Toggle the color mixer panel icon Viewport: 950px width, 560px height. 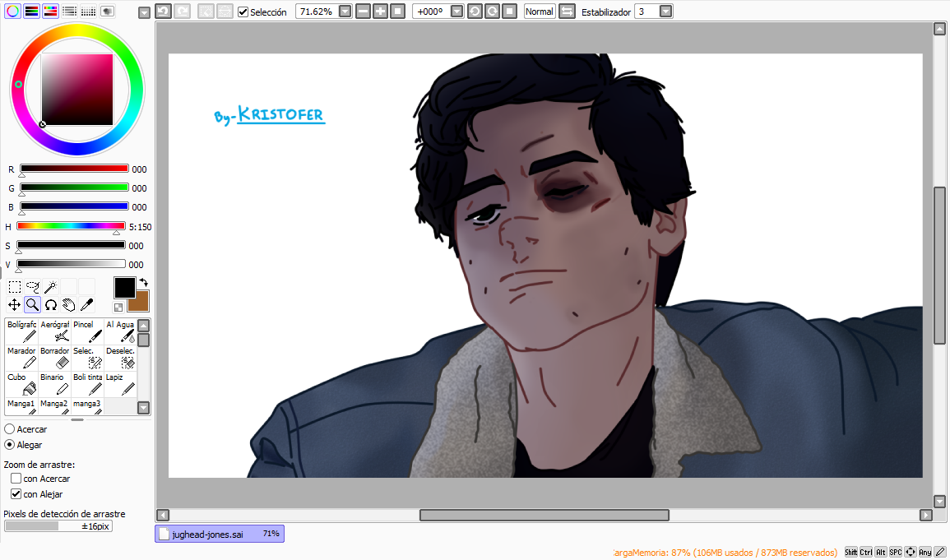point(70,11)
